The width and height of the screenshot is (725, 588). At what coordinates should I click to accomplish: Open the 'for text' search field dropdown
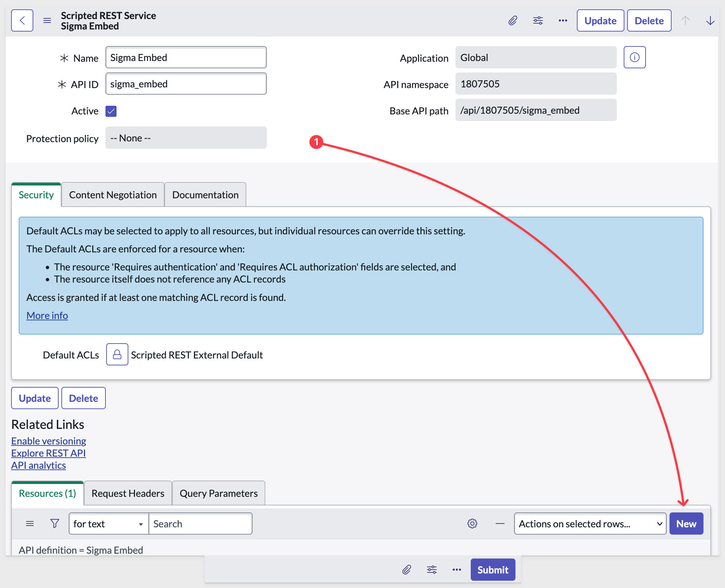point(109,524)
